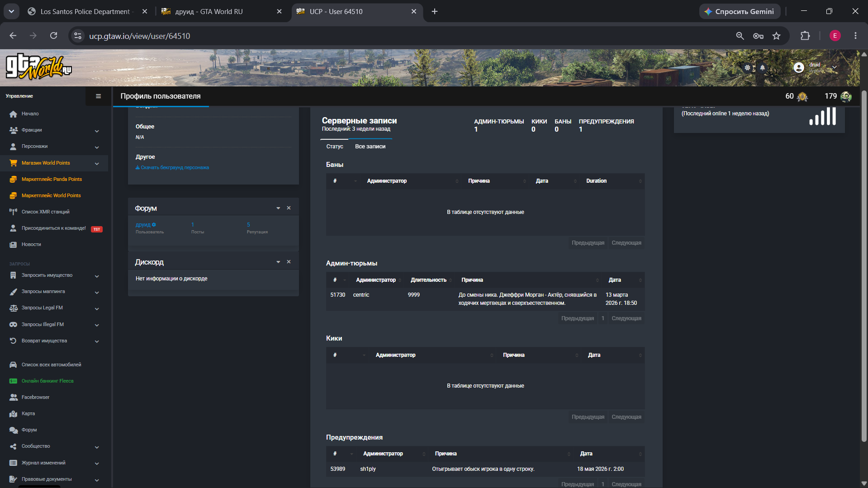
Task: Bookmark this page with the star icon
Action: pyautogui.click(x=776, y=36)
